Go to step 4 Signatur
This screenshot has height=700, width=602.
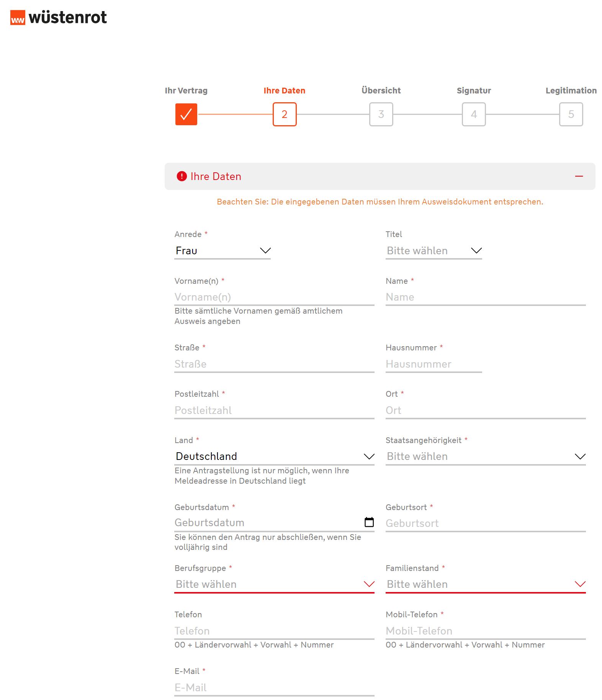pos(474,114)
